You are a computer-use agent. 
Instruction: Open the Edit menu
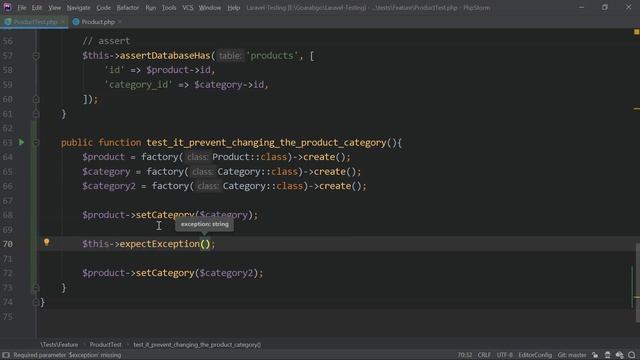point(37,7)
